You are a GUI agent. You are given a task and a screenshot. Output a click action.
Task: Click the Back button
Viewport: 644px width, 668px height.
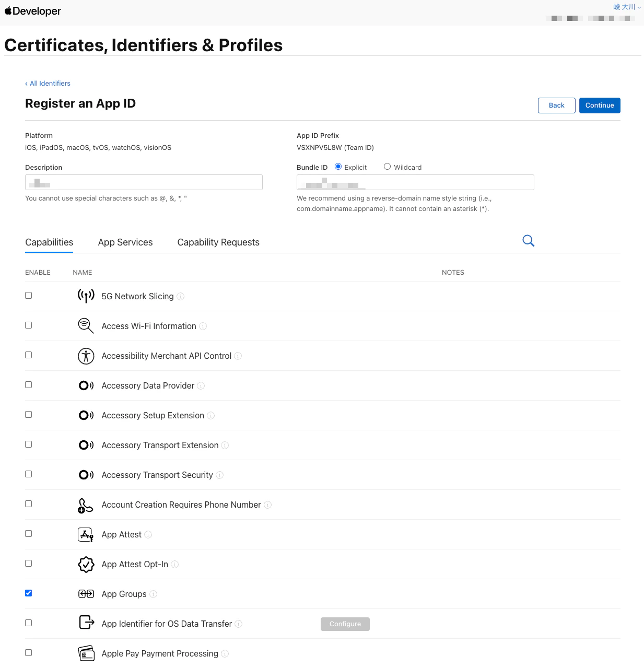click(557, 106)
